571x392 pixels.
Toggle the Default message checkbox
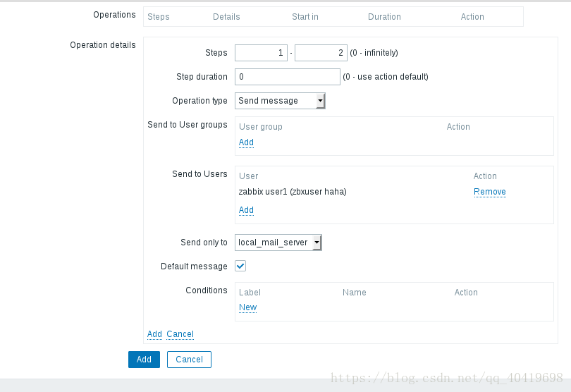(x=240, y=266)
